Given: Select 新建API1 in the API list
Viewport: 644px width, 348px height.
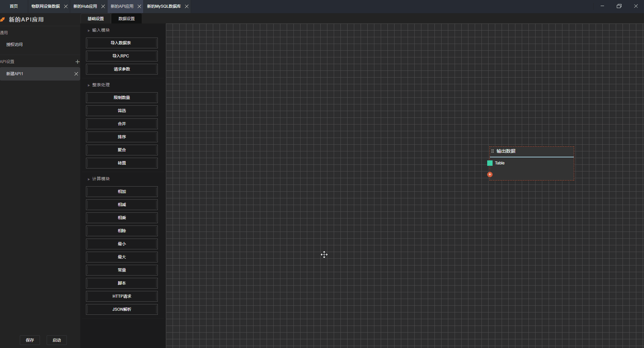Looking at the screenshot, I should pos(40,74).
